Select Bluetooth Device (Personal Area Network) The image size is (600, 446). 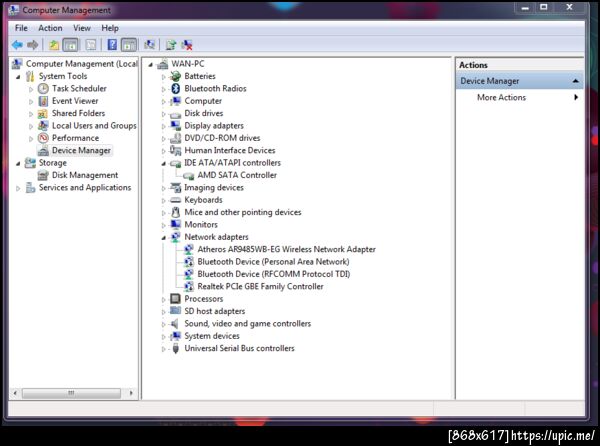273,262
